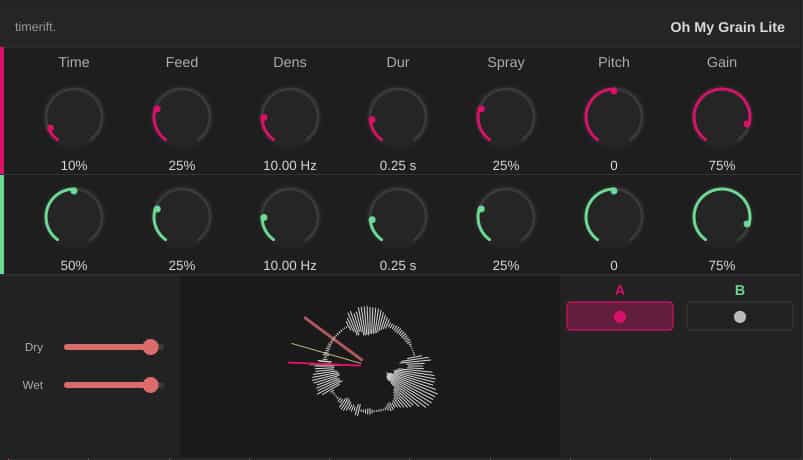Click the 0.25 s value in pink row
The image size is (803, 460).
[398, 165]
